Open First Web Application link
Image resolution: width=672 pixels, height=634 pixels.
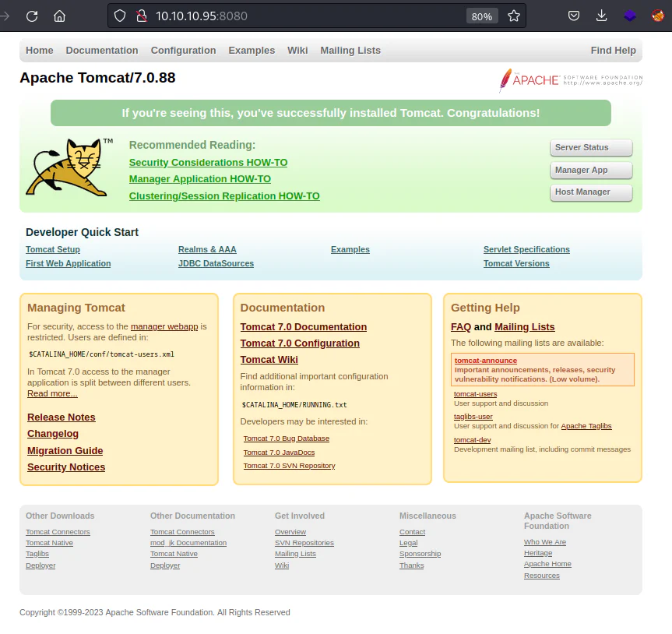click(x=69, y=263)
